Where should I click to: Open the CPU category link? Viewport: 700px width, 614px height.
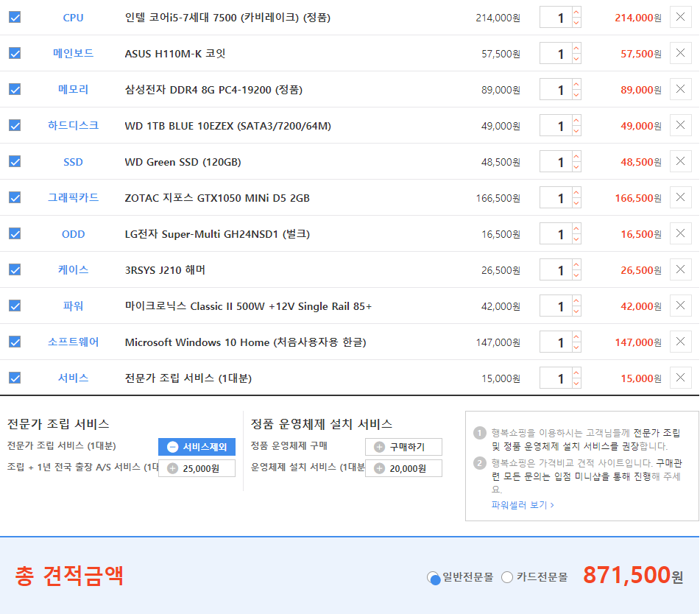coord(73,18)
